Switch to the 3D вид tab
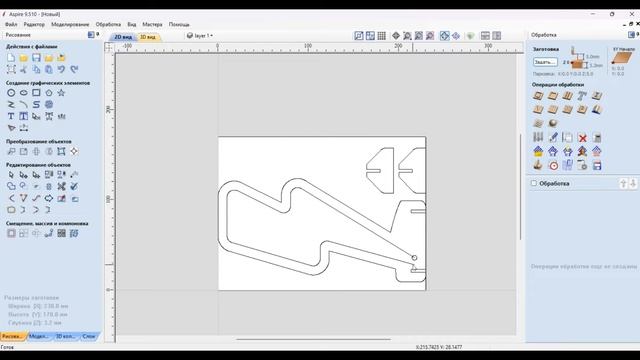Image resolution: width=640 pixels, height=360 pixels. click(148, 37)
